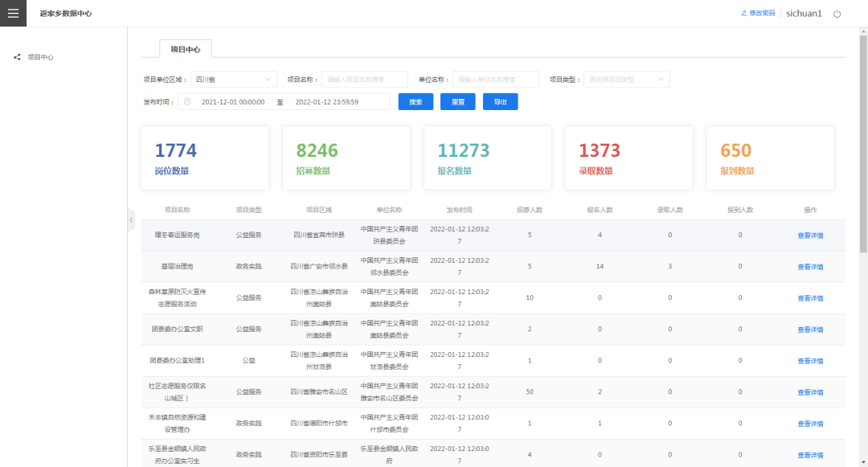Collapse the sidebar using the arrow handle

coord(131,220)
